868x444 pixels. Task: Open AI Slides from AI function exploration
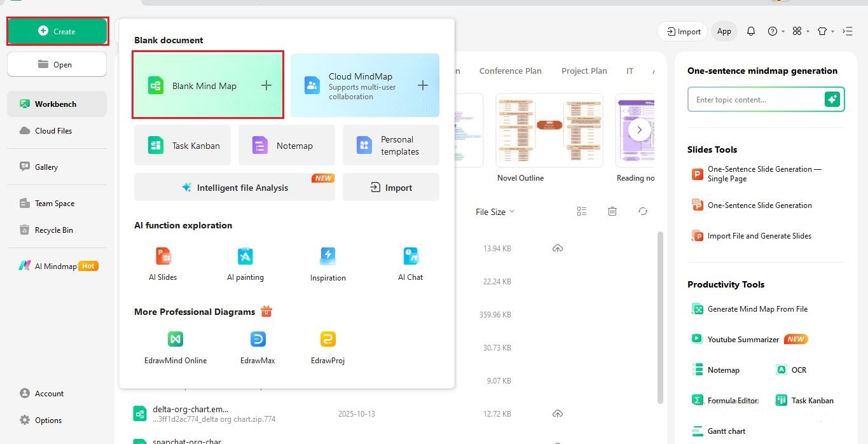[163, 262]
